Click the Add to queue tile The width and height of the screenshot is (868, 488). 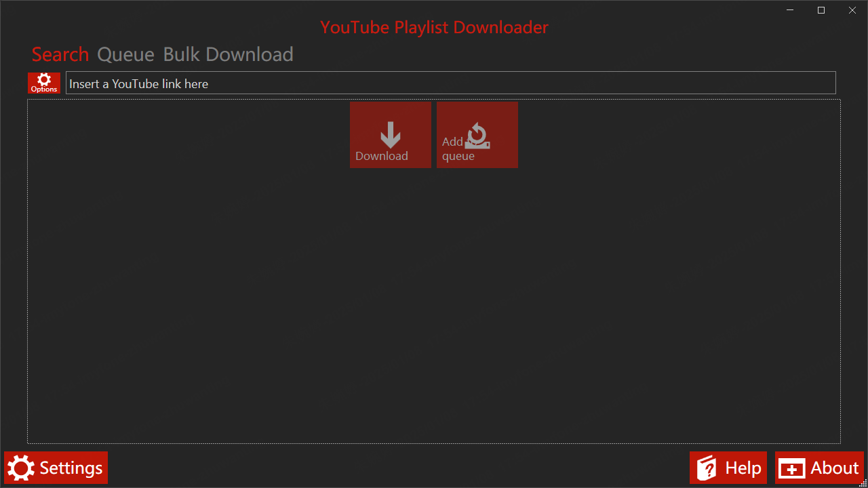point(477,135)
